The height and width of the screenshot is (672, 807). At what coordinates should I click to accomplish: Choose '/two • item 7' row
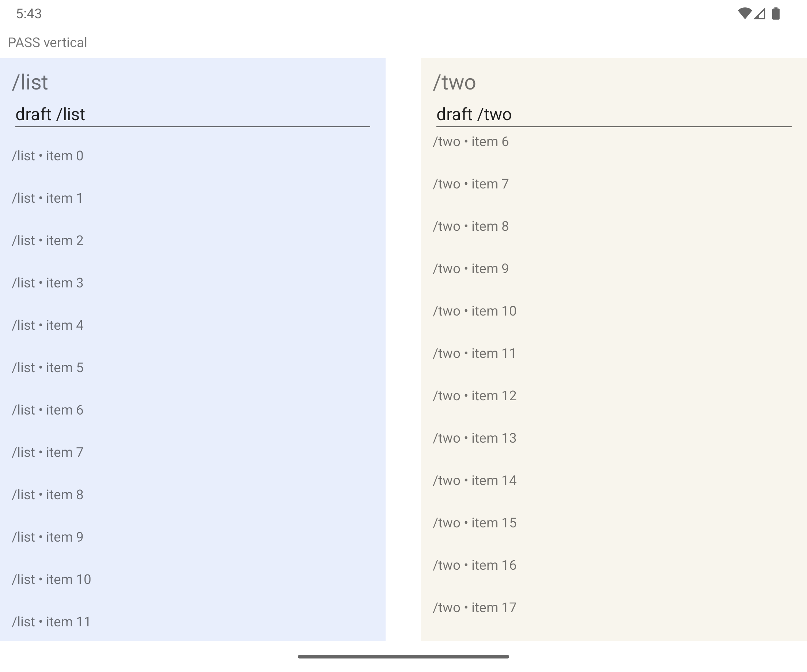(614, 184)
